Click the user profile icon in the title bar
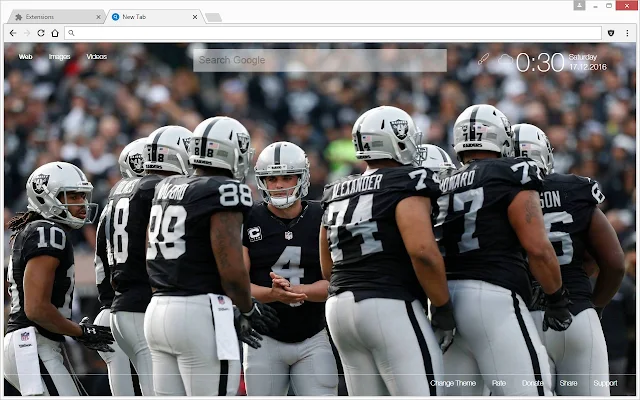 coord(579,5)
